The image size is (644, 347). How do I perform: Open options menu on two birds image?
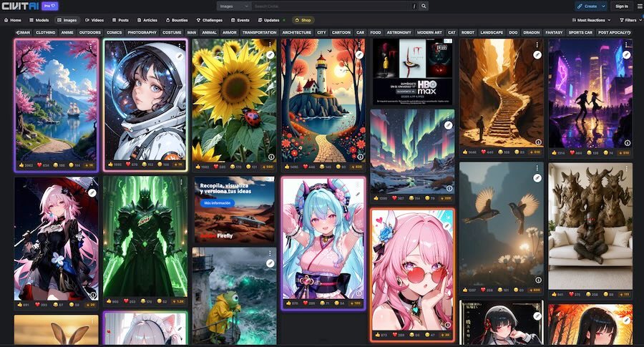click(x=537, y=168)
